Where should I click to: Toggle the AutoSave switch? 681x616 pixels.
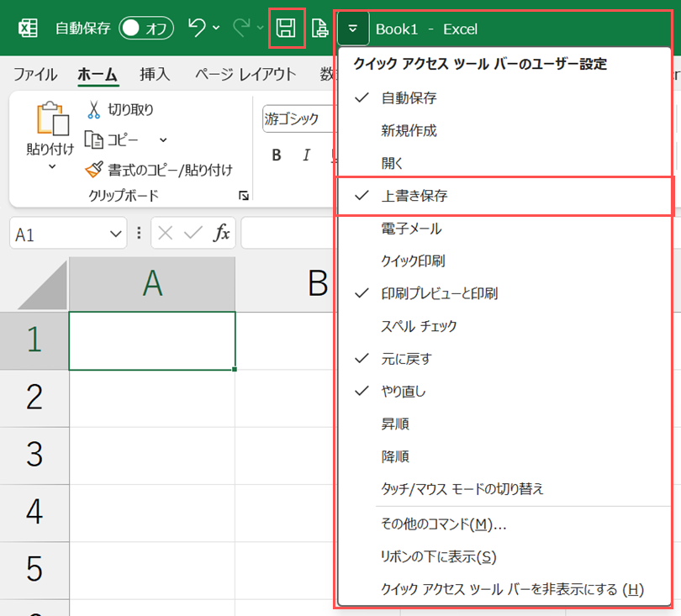point(146,29)
